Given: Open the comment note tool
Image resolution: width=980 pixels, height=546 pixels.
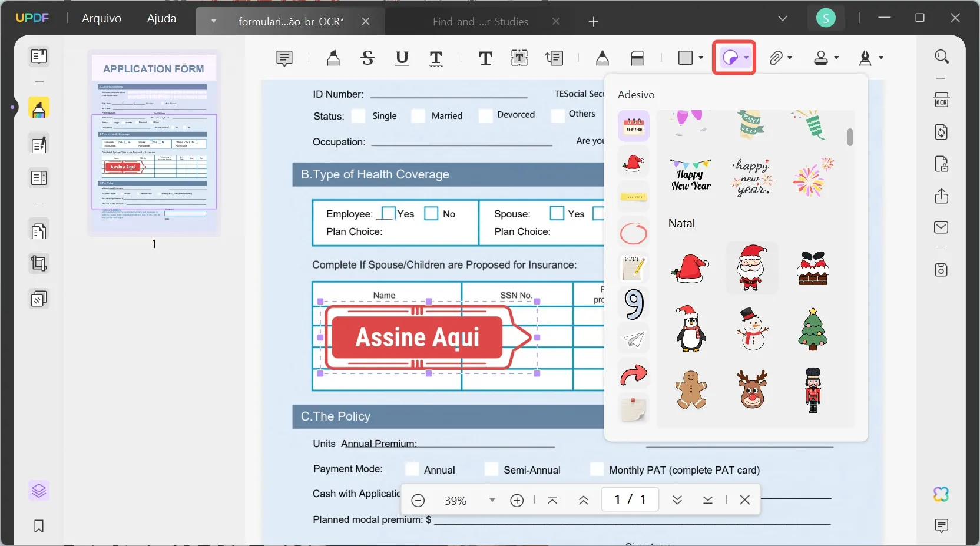Looking at the screenshot, I should coord(284,58).
